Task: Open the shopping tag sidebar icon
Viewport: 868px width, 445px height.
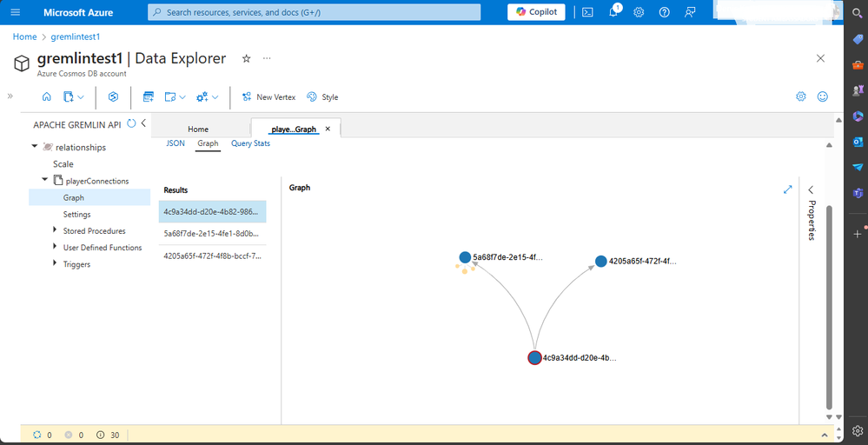Action: coord(858,39)
